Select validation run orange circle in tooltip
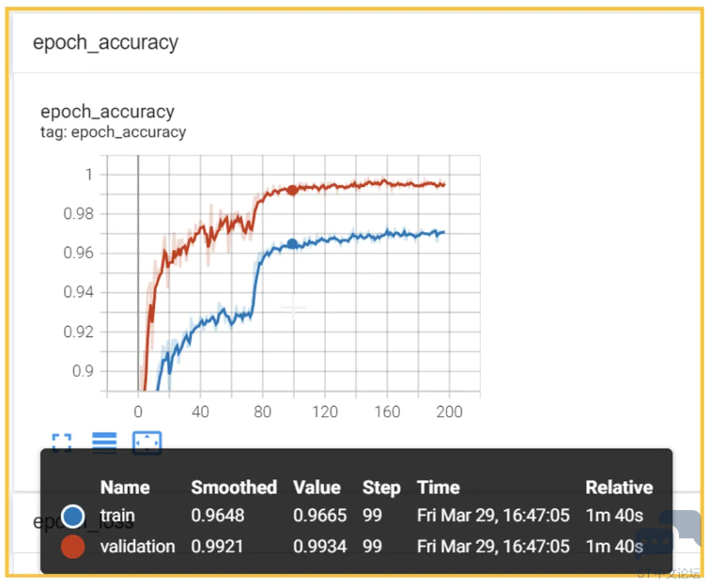 72,547
